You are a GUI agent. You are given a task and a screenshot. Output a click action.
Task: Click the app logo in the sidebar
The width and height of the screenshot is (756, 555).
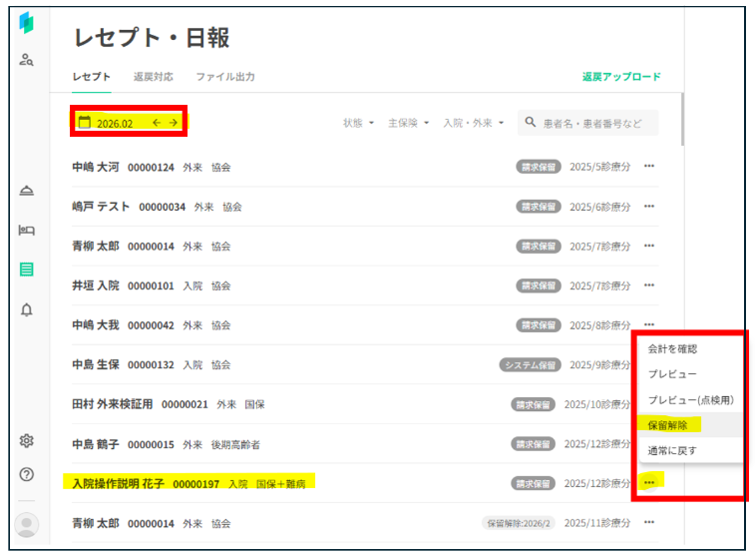(27, 23)
